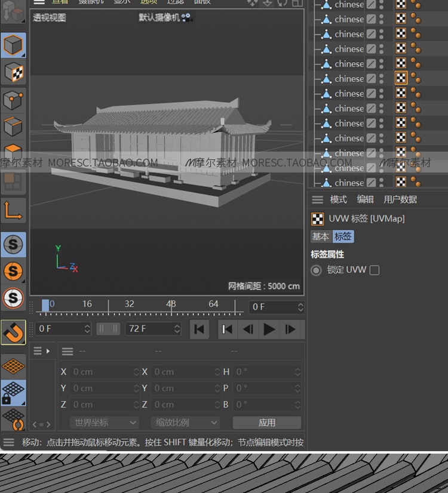The width and height of the screenshot is (448, 493).
Task: Toggle the locked workplane icon
Action: [13, 393]
